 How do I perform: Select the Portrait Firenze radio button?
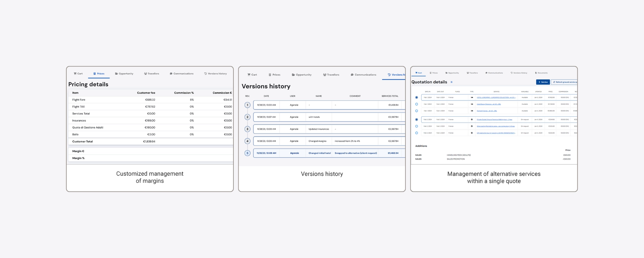point(417,111)
